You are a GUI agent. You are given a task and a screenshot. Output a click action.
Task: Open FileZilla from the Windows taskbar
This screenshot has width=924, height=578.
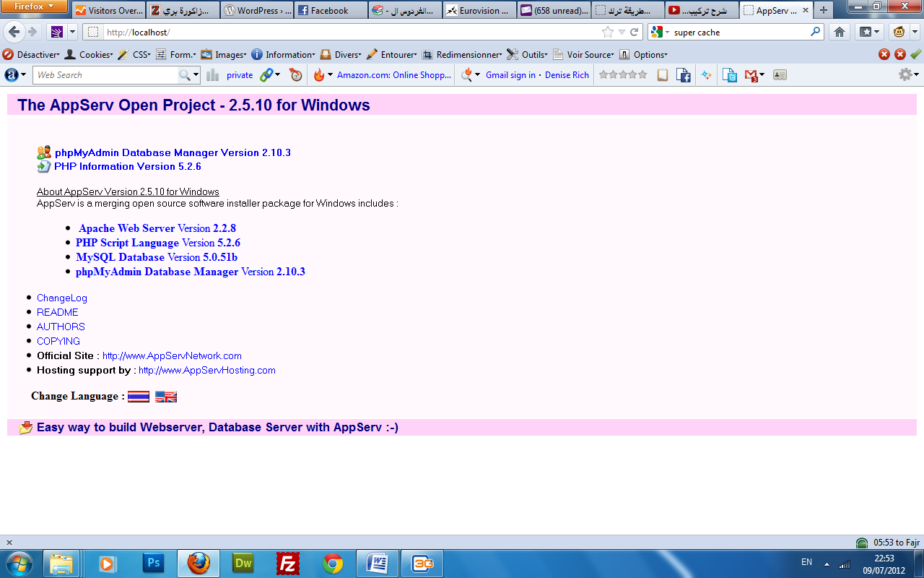point(287,563)
